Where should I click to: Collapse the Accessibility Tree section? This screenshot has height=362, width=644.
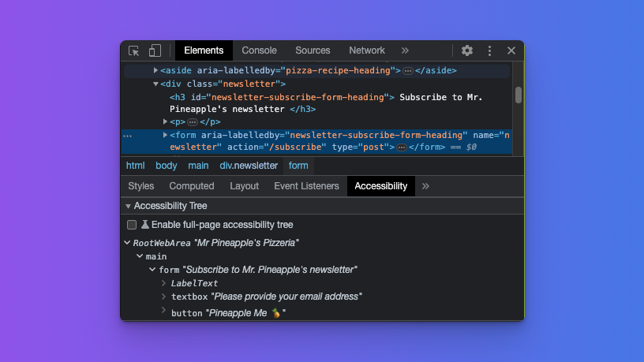coord(128,206)
